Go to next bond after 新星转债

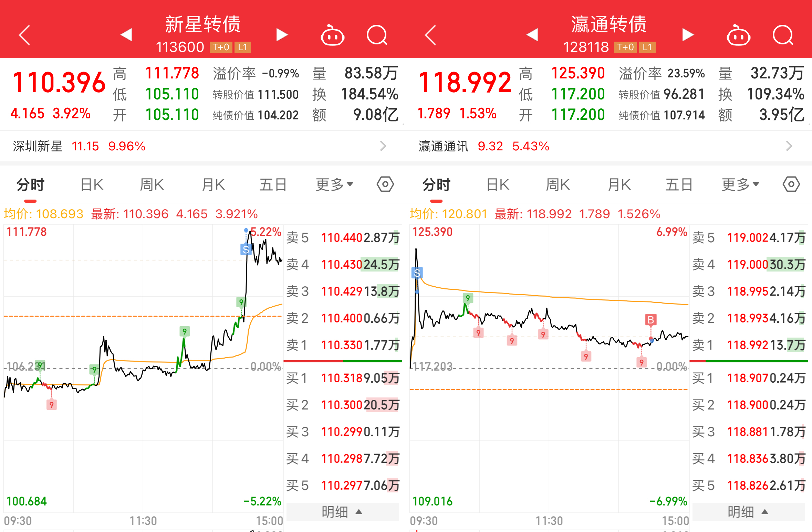(x=282, y=35)
